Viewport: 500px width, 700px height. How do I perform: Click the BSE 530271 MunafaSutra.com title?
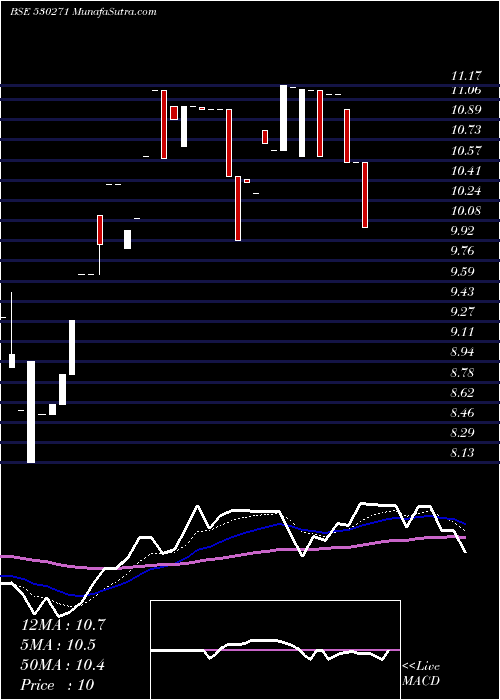(83, 12)
